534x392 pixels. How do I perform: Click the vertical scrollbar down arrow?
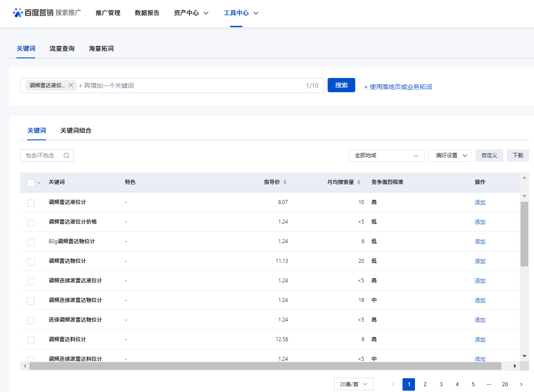pos(524,355)
